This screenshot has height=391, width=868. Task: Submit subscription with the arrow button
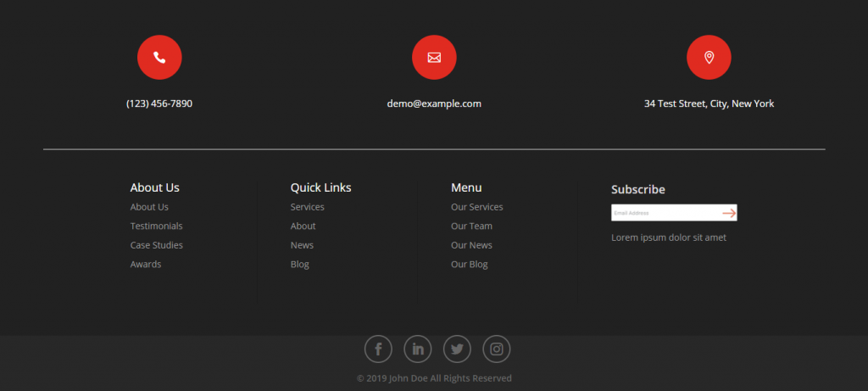coord(729,213)
